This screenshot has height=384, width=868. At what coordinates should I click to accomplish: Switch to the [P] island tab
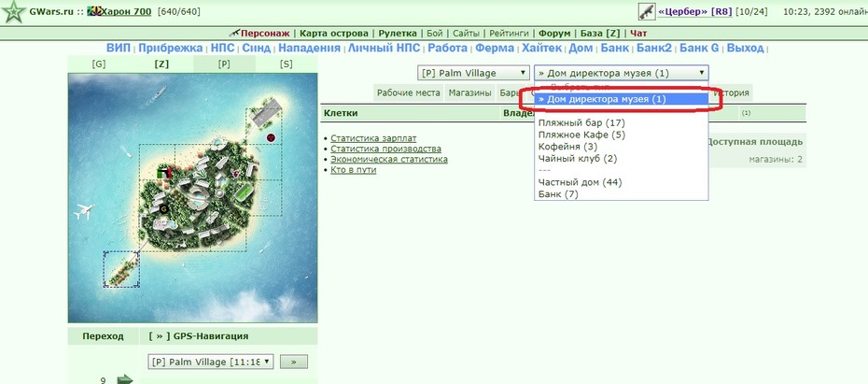click(224, 64)
